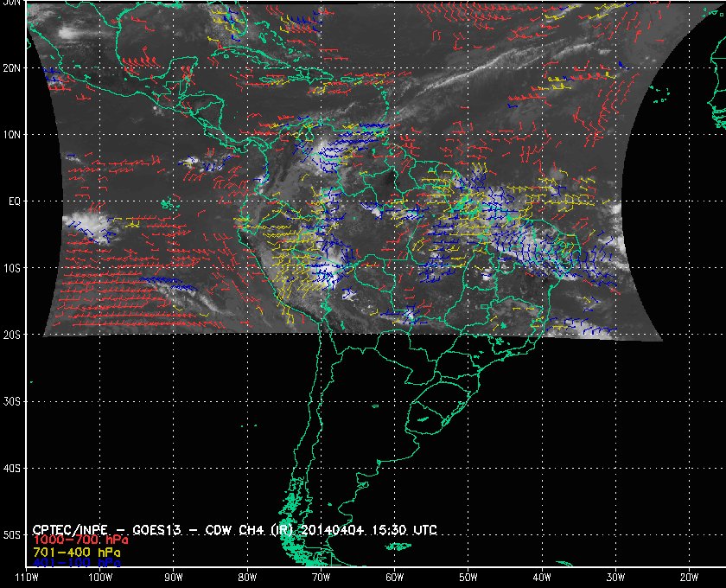Click the 80W longitude axis label
This screenshot has width=726, height=588.
coord(247,577)
